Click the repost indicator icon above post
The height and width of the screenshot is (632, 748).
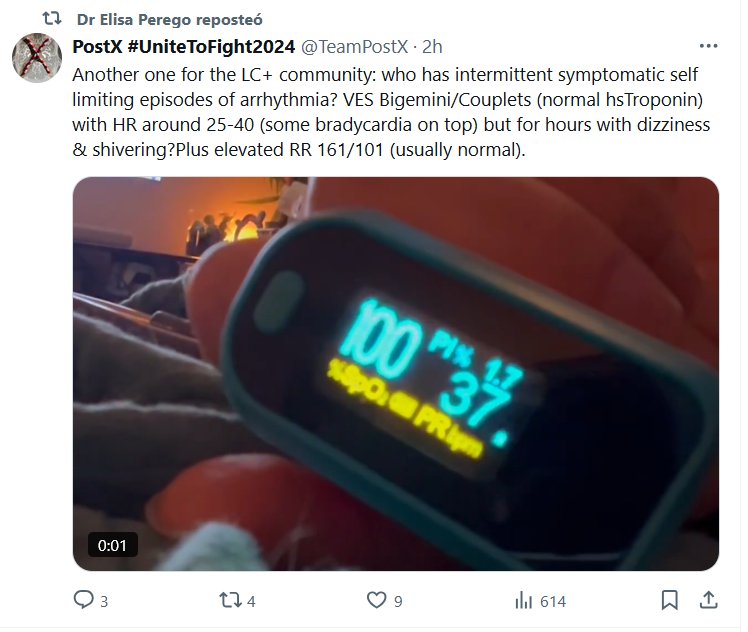click(x=52, y=19)
